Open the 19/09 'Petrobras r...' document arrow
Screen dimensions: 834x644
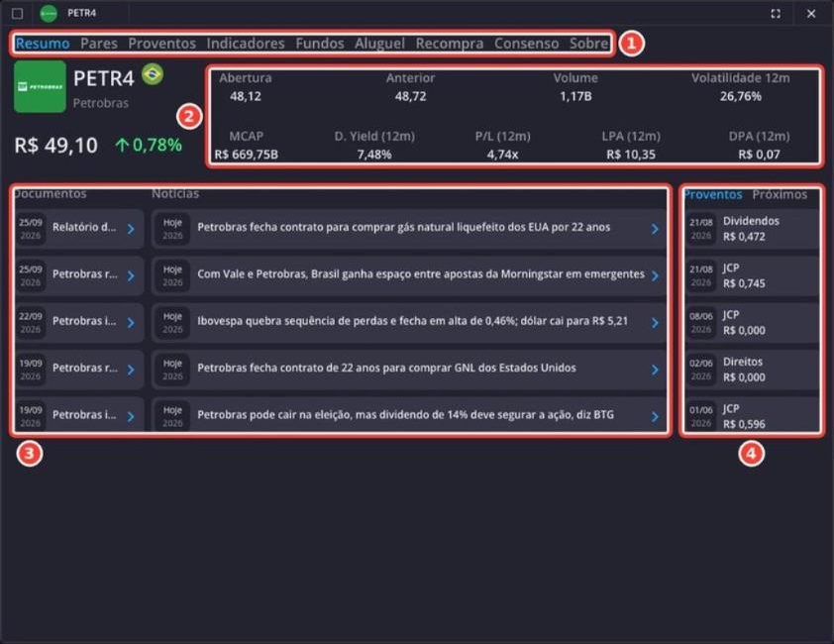(x=131, y=370)
